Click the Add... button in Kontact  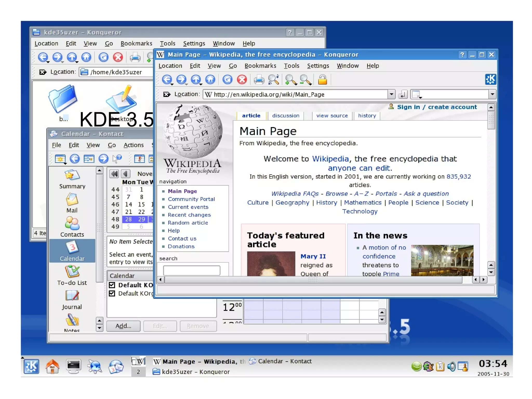123,326
